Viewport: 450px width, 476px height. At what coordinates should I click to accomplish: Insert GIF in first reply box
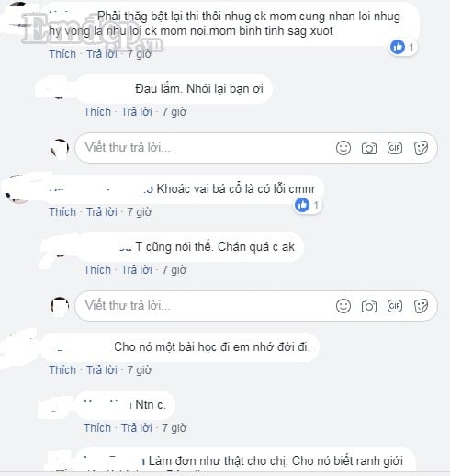coord(395,148)
